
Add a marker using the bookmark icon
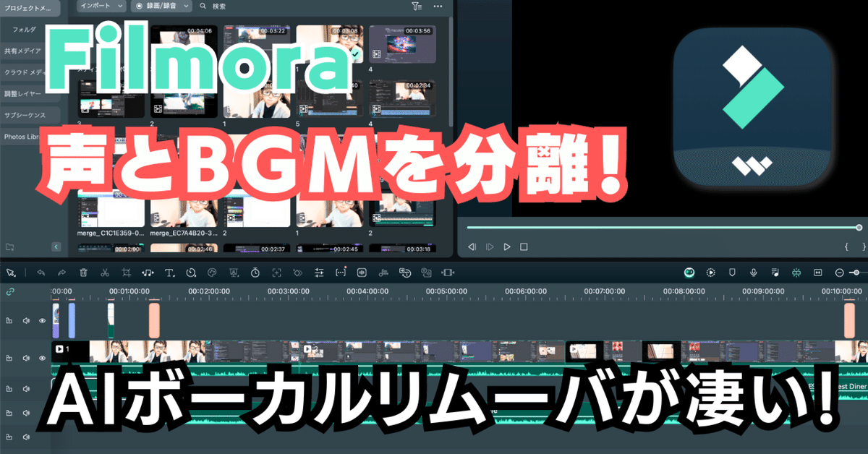pyautogui.click(x=733, y=273)
